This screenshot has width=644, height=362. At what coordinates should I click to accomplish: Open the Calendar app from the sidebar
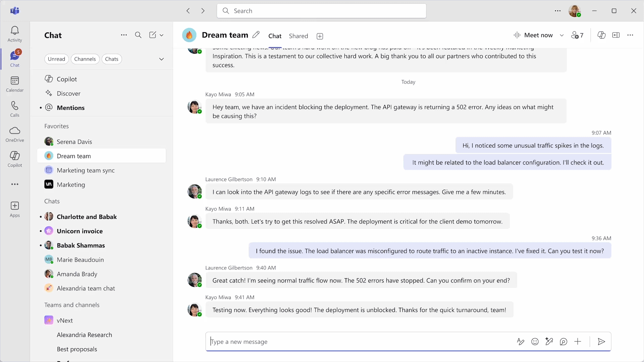coord(15,84)
